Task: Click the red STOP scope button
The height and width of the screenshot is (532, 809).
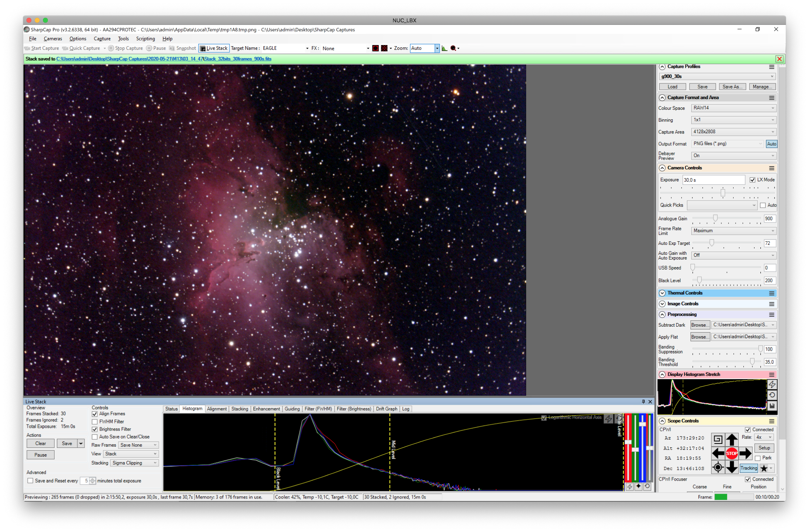Action: (x=732, y=453)
